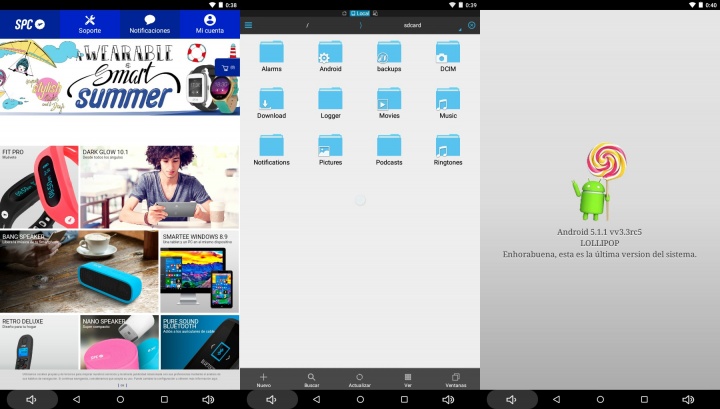This screenshot has height=409, width=720.
Task: Tap the Wearable Smart Summer banner
Action: [119, 77]
